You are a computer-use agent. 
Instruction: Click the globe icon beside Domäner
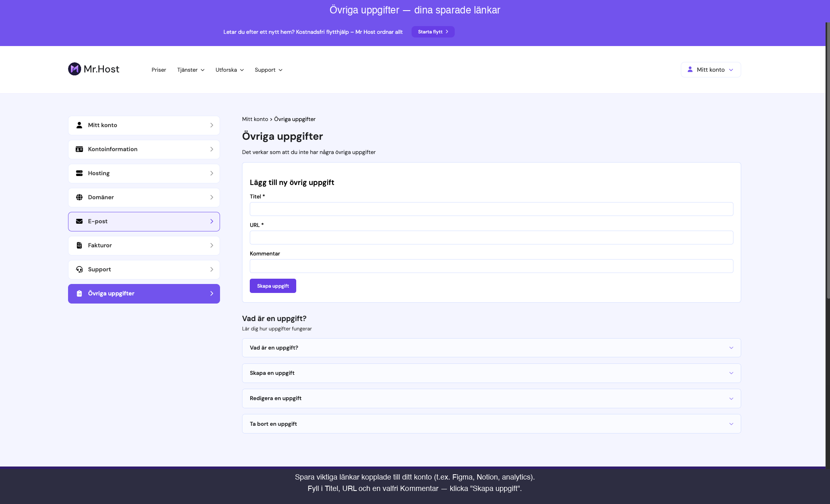[x=79, y=197]
